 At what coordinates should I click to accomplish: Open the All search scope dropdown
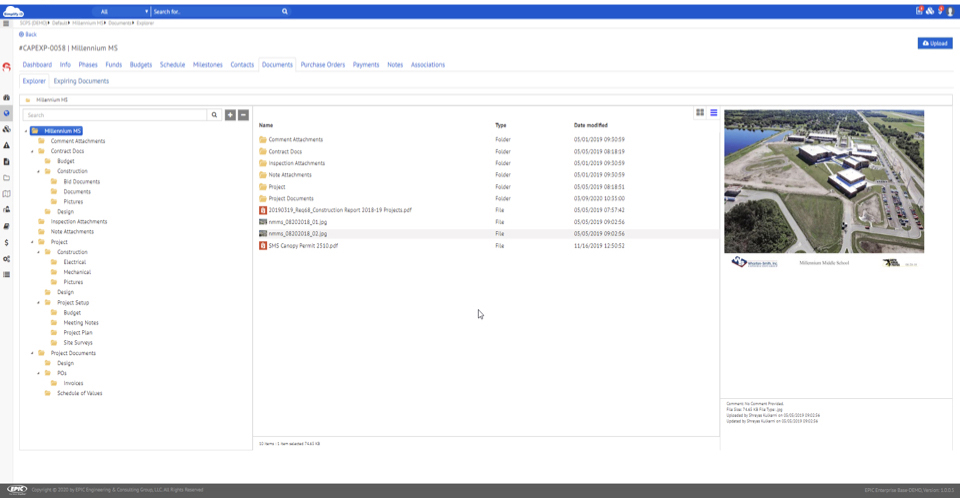tap(118, 11)
